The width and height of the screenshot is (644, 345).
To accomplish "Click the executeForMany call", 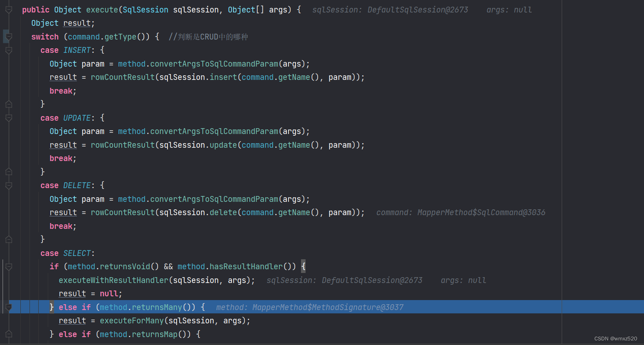I will (x=132, y=320).
